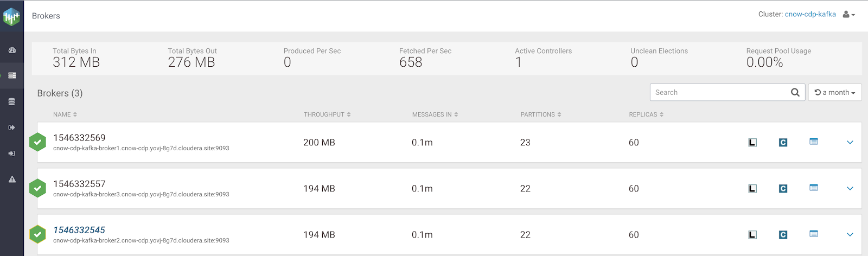Open the Overview dashboard sidebar icon
This screenshot has width=868, height=256.
point(12,50)
